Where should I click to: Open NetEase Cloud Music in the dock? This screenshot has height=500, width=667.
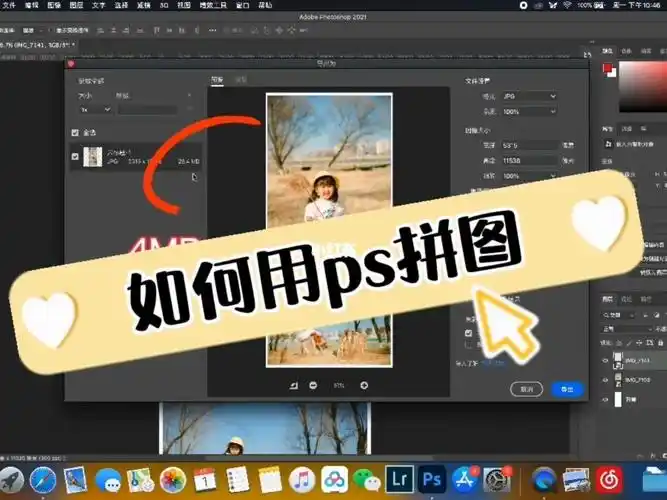609,480
